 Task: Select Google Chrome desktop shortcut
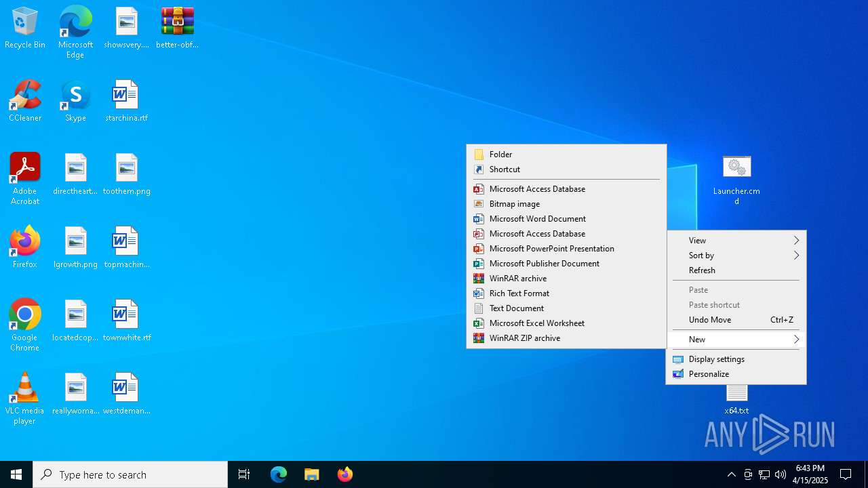[25, 325]
